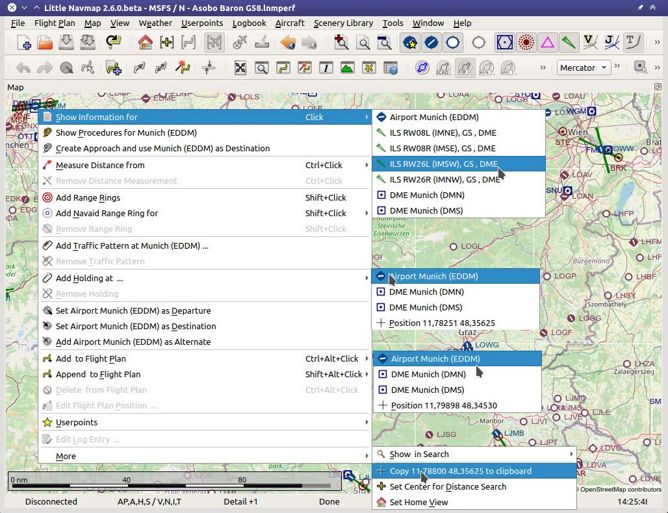
Task: Click the Map dock float button
Action: coord(658,87)
